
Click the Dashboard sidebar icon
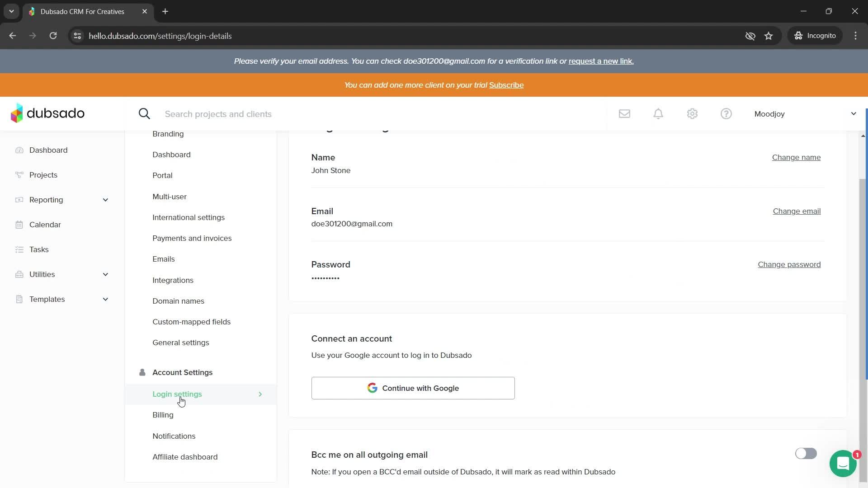[19, 150]
